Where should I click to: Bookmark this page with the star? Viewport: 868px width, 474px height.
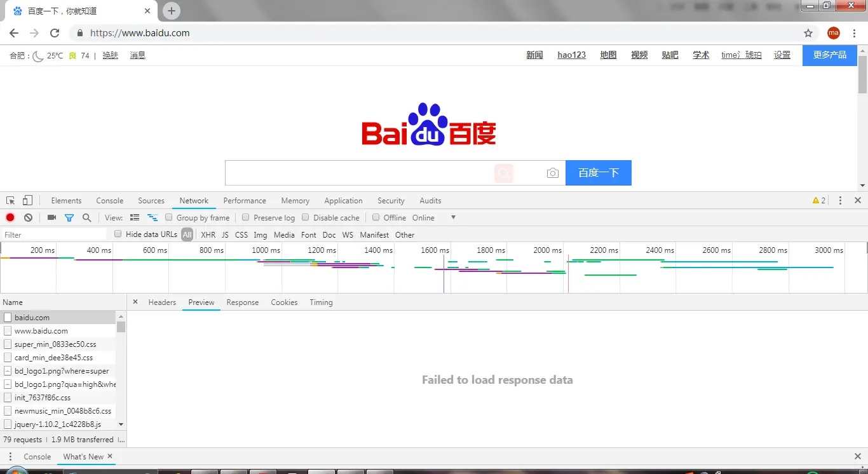(808, 33)
